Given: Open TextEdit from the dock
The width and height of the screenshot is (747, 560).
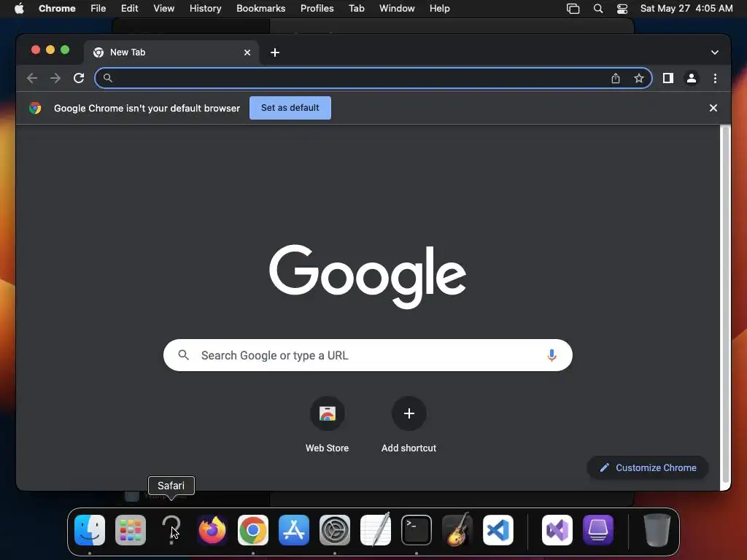Looking at the screenshot, I should click(376, 530).
